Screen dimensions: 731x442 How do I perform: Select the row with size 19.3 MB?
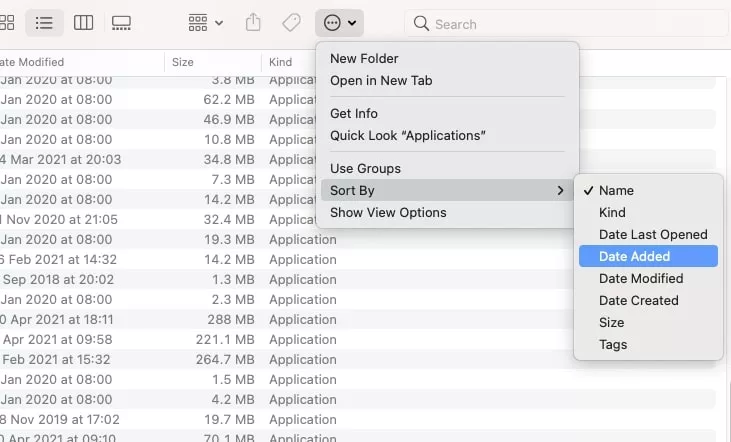click(x=358, y=240)
